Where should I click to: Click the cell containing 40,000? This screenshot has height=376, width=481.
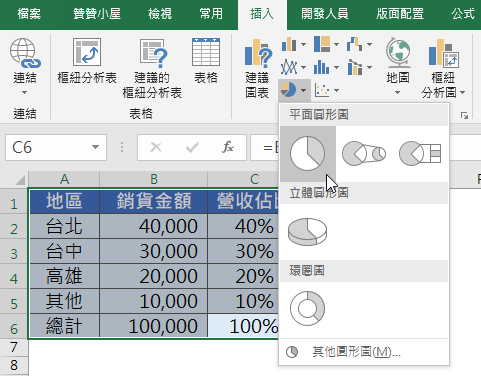click(154, 226)
